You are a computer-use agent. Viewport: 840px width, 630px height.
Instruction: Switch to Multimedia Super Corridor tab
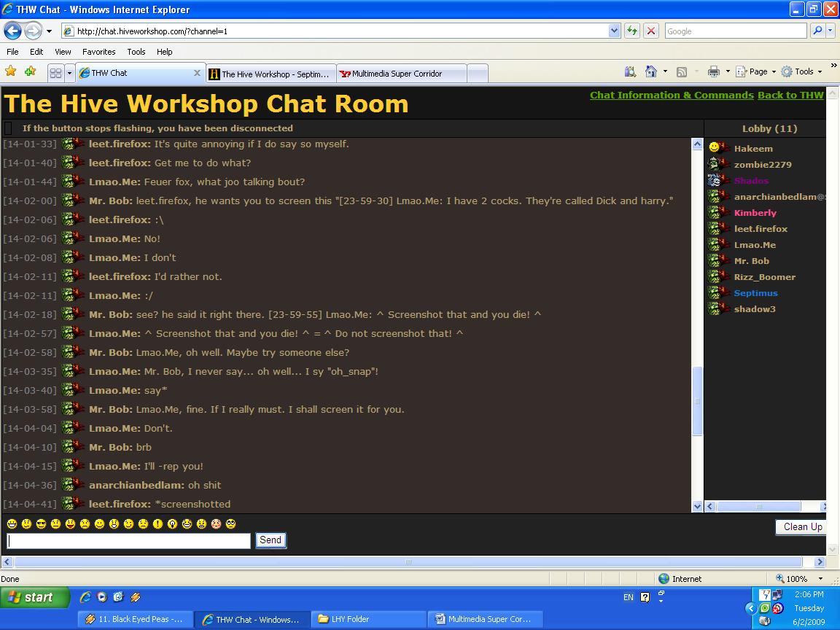click(401, 74)
